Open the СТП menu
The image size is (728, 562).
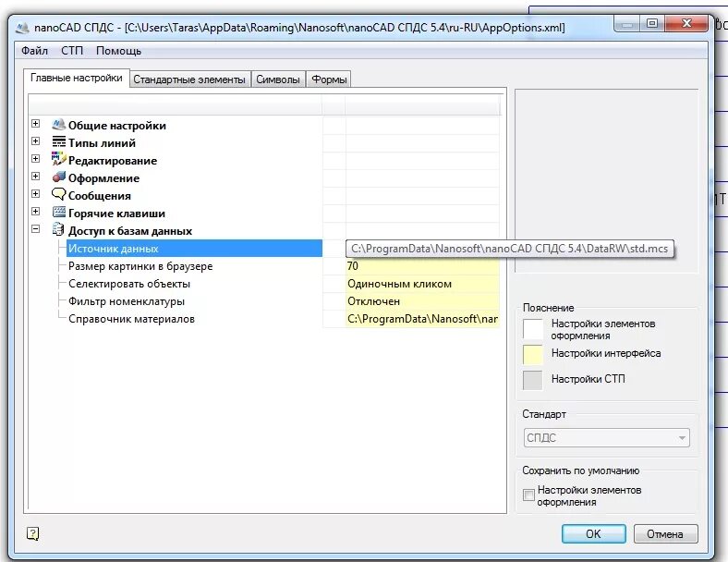[x=72, y=51]
